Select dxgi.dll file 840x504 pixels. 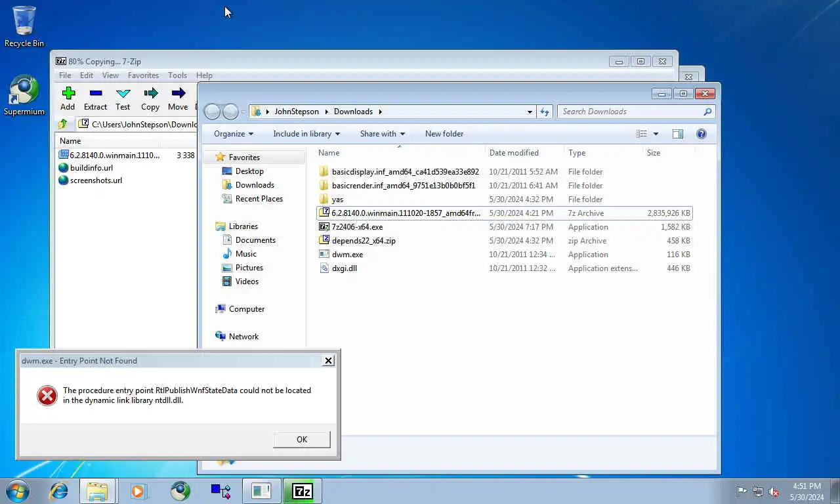[344, 268]
